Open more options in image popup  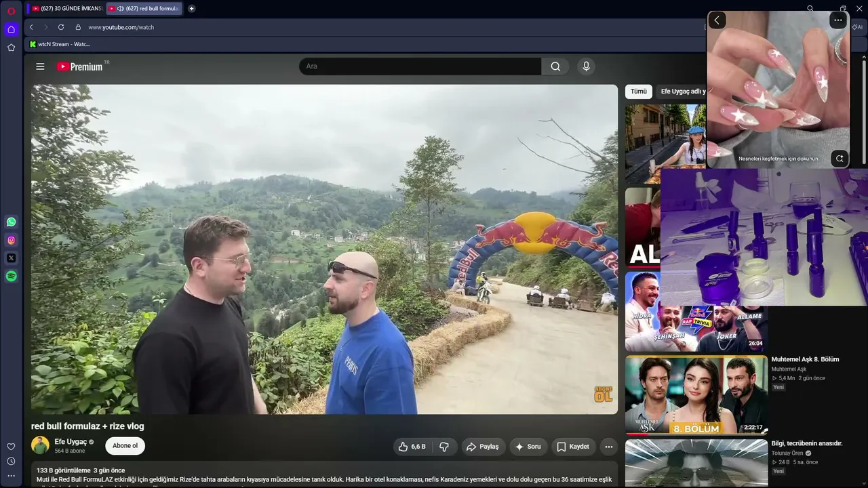point(838,20)
